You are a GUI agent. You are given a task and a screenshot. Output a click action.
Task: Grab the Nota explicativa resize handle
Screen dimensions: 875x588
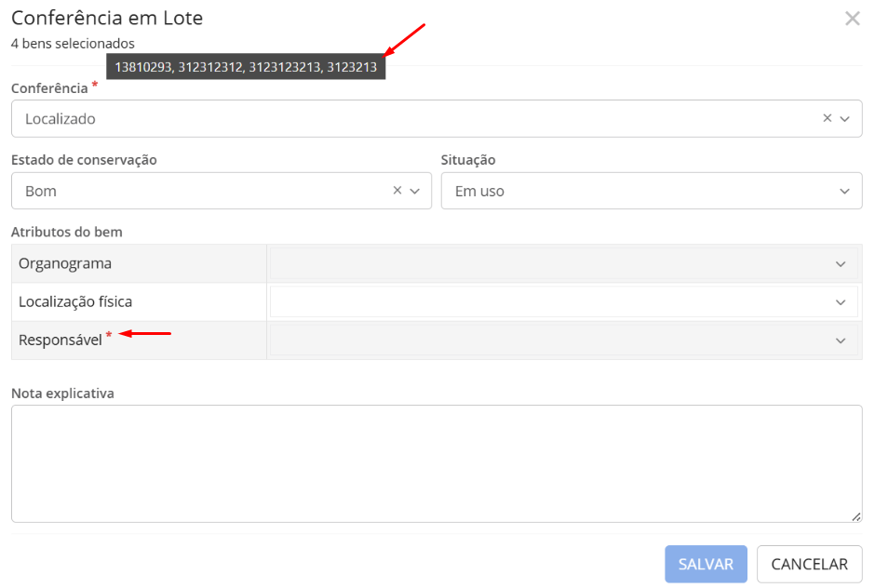point(856,516)
